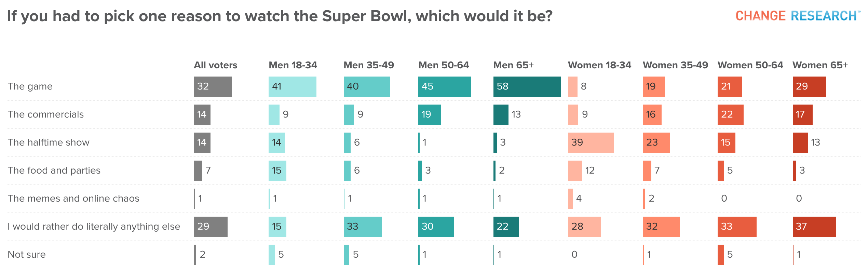Click the gray All voters bar showing 32

tap(213, 87)
